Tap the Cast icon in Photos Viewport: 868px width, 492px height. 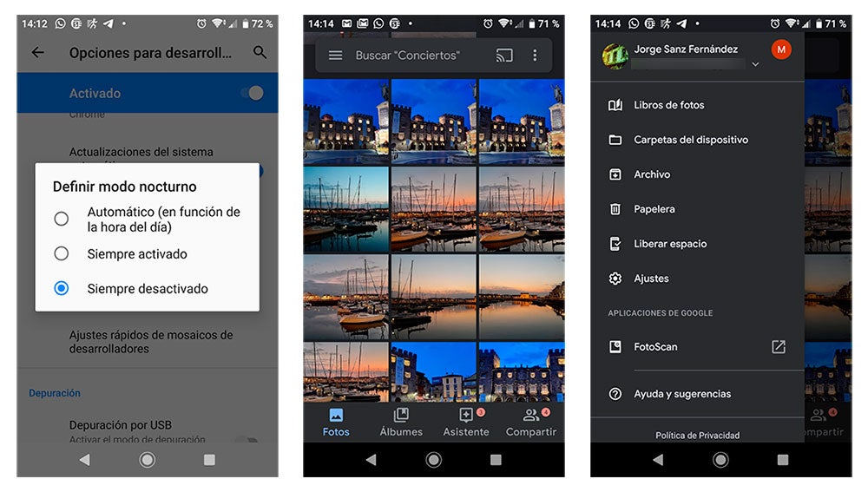coord(504,56)
